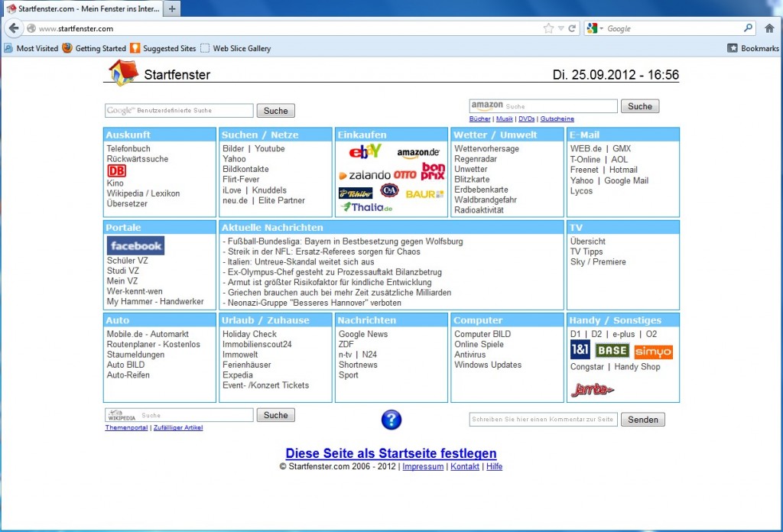Screen dimensions: 783x532
Task: Open the OTTO shop logo
Action: click(405, 175)
